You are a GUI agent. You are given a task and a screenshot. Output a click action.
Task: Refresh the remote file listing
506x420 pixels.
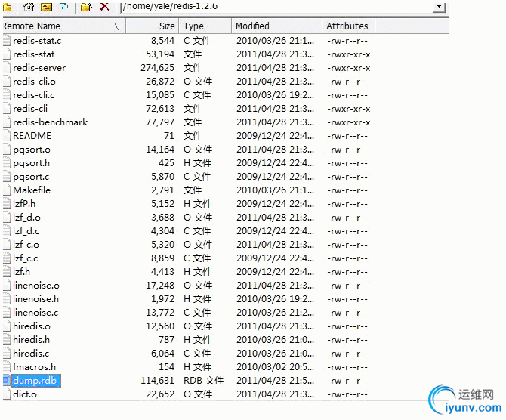point(64,7)
